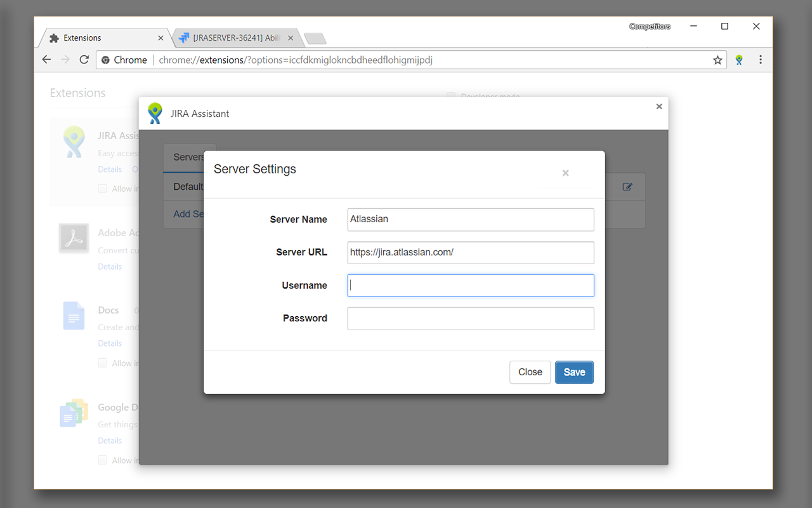
Task: Switch to the Extensions tab
Action: click(x=105, y=38)
